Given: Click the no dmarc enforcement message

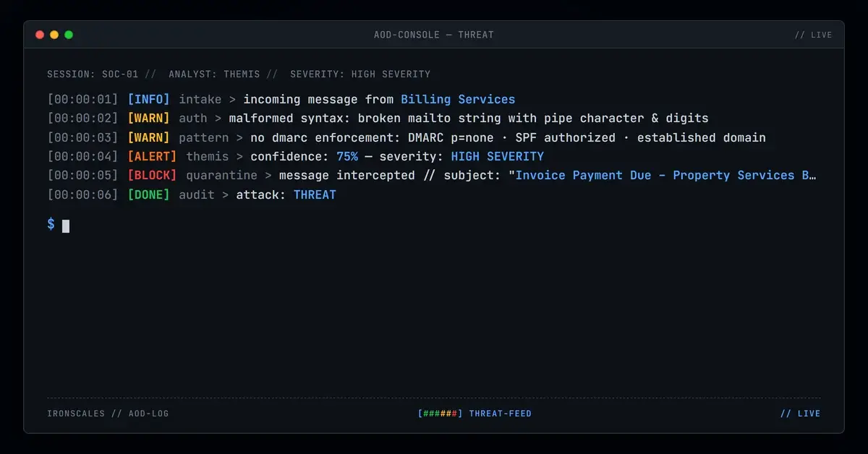Looking at the screenshot, I should (x=508, y=137).
